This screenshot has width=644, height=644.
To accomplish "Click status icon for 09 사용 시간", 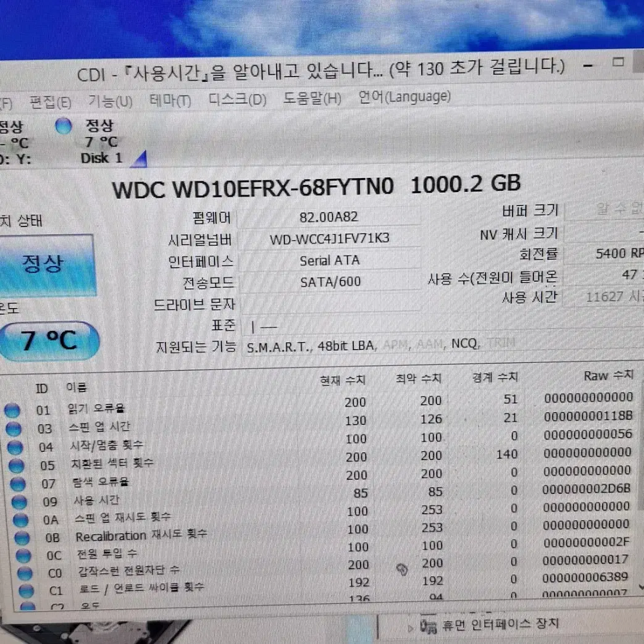I will (19, 502).
